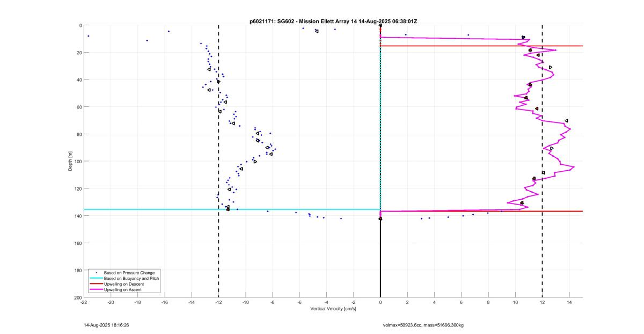Click depth axis tick label '100'
The image size is (644, 334).
78,162
